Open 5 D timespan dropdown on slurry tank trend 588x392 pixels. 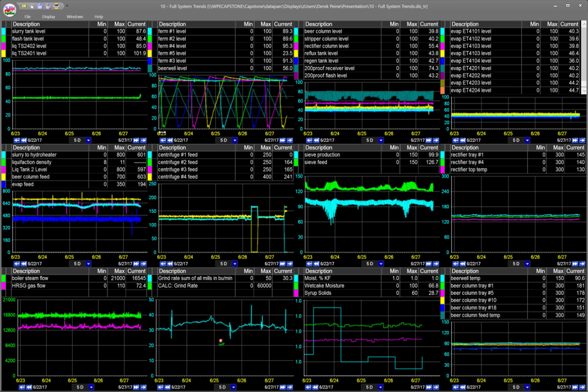[89, 140]
